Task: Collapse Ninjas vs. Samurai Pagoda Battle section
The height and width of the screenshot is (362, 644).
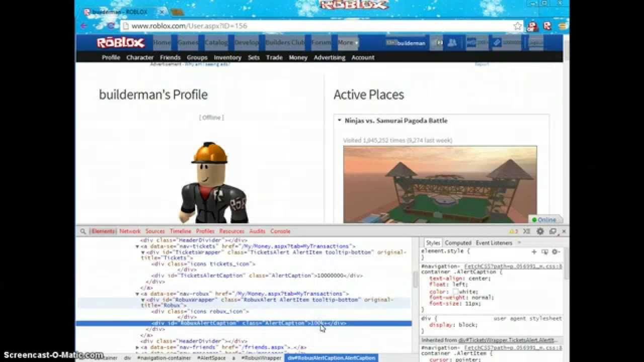Action: click(340, 121)
